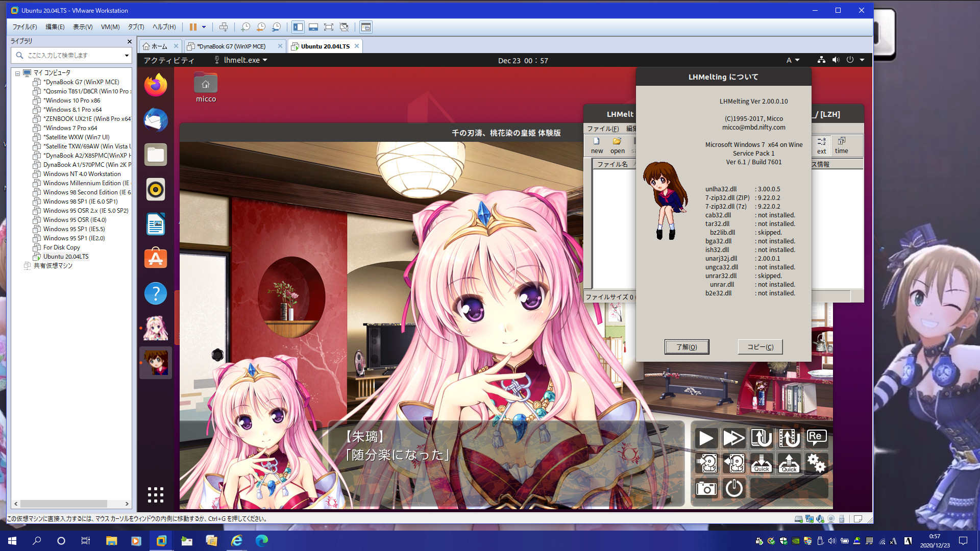980x551 pixels.
Task: Click the Quick save icon with down arrow
Action: (x=761, y=463)
